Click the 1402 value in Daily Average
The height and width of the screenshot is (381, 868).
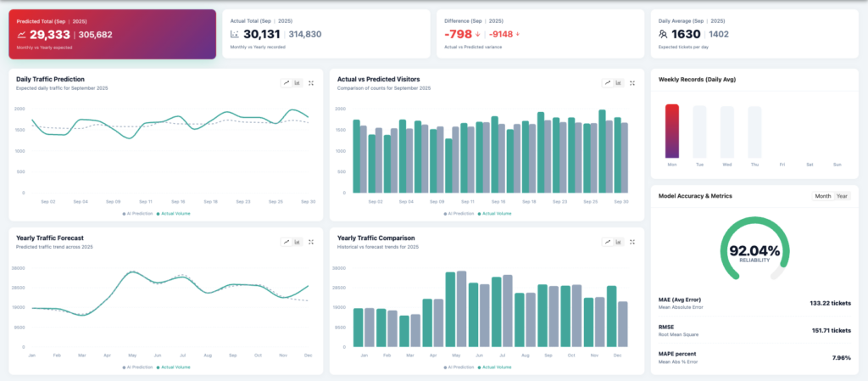(719, 34)
